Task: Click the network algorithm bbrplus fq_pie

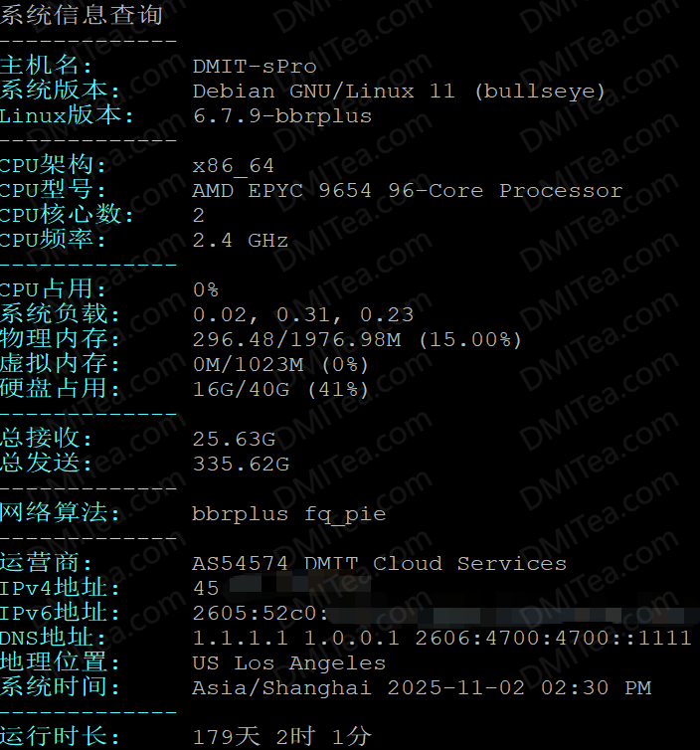Action: pos(288,514)
